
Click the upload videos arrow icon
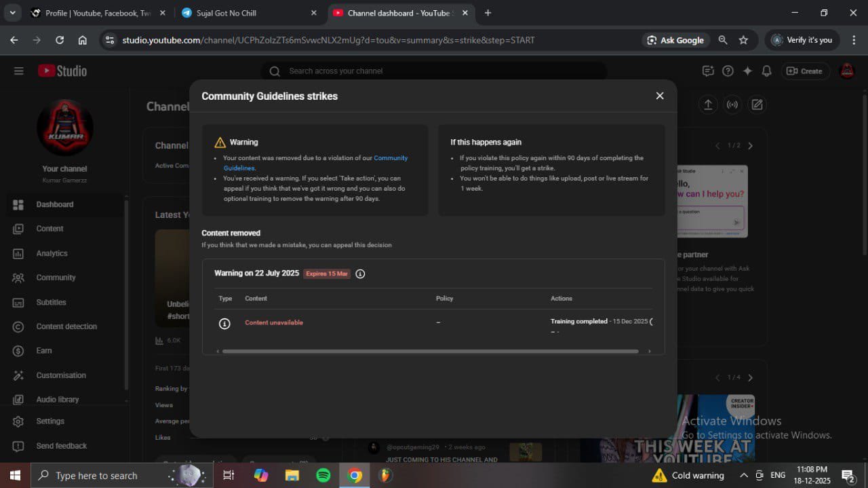point(707,105)
